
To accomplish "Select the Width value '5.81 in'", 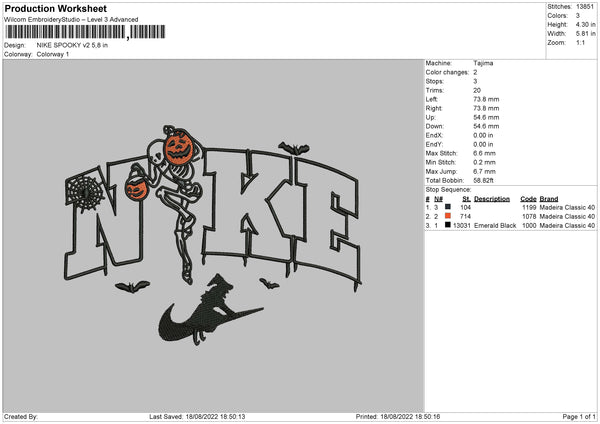I will (x=585, y=34).
